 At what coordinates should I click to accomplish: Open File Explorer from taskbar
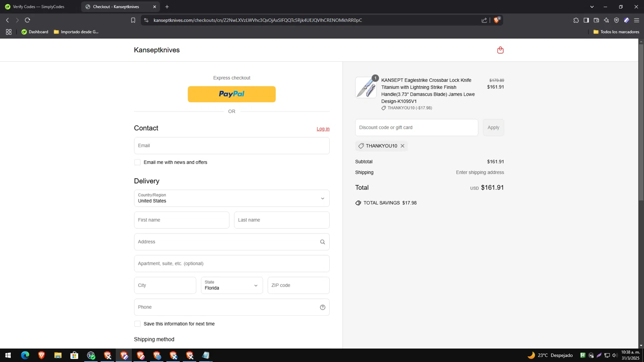pyautogui.click(x=58, y=355)
